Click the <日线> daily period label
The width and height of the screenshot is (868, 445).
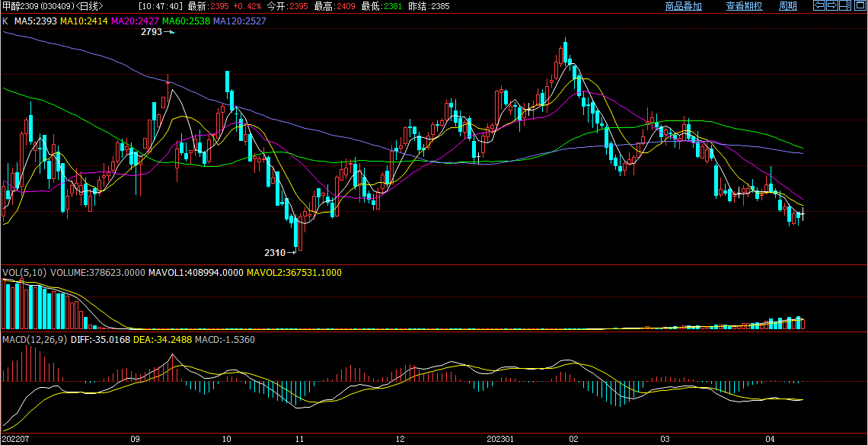coord(89,6)
